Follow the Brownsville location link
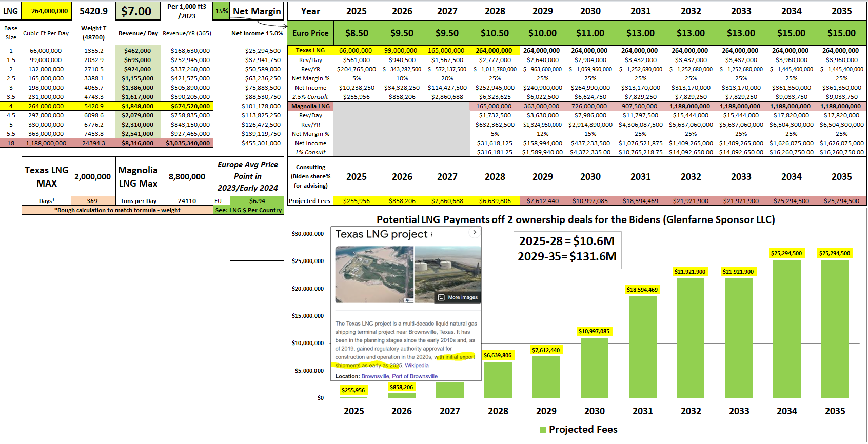 [x=375, y=376]
